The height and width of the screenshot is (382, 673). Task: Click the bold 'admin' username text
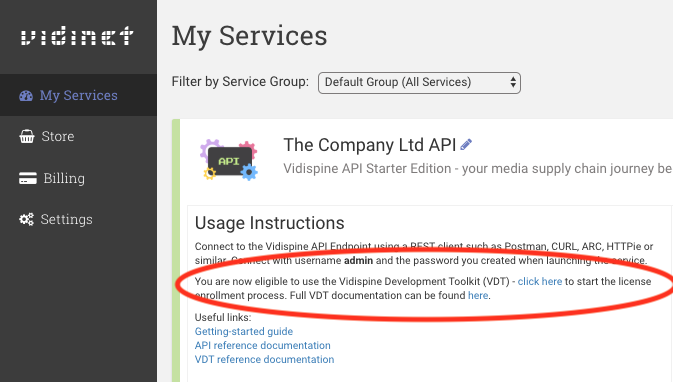(358, 261)
